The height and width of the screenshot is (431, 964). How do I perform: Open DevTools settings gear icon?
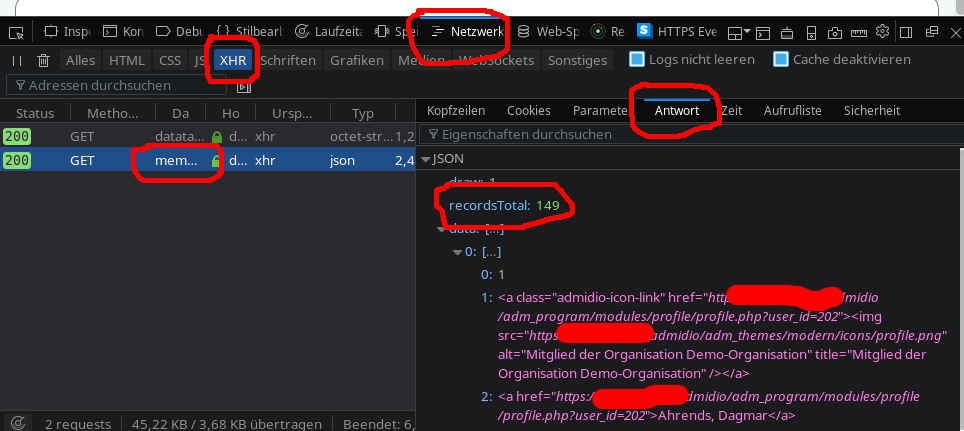pyautogui.click(x=883, y=31)
